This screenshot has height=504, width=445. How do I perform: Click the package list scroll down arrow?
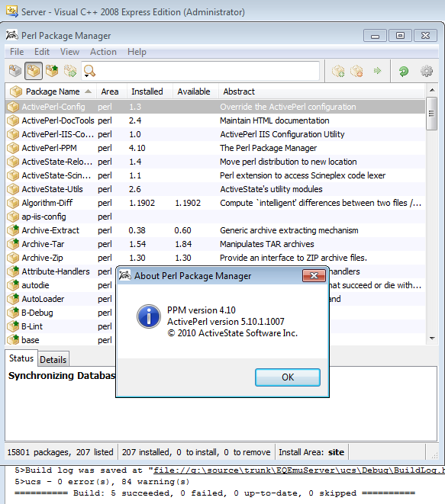click(432, 338)
